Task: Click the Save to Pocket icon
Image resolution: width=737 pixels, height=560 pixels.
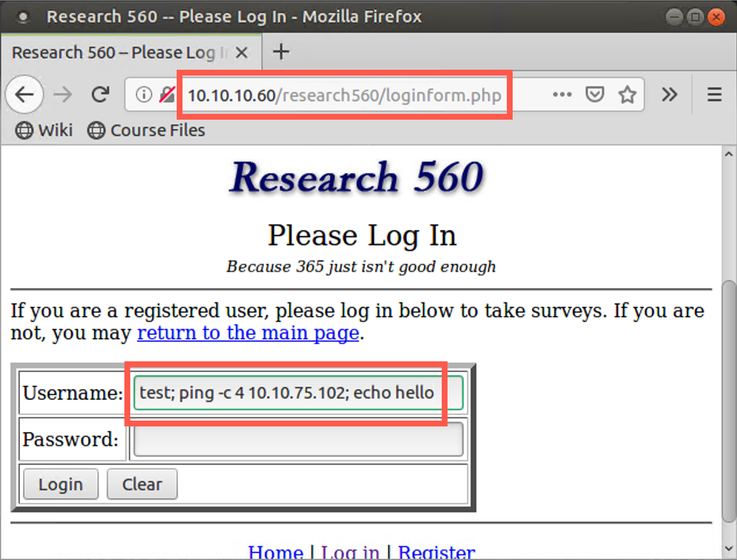Action: tap(595, 94)
